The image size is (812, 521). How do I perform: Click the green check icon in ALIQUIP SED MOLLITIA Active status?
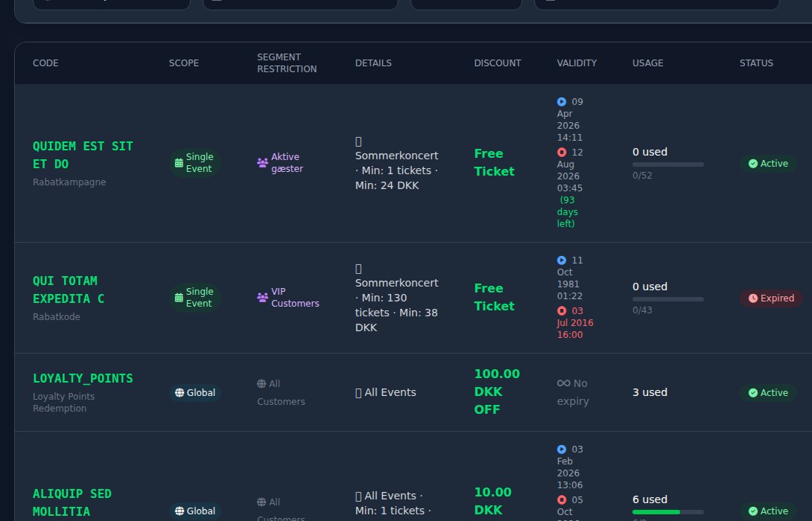coord(753,511)
